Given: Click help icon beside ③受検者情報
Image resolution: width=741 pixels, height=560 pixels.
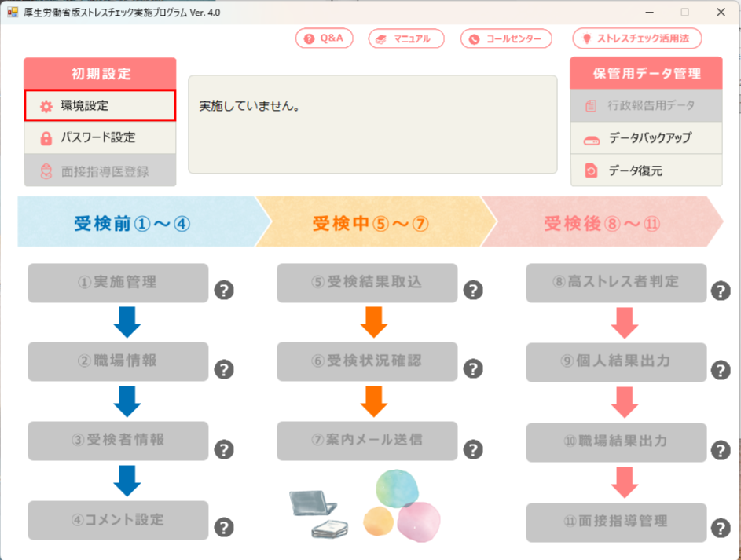Looking at the screenshot, I should 224,449.
